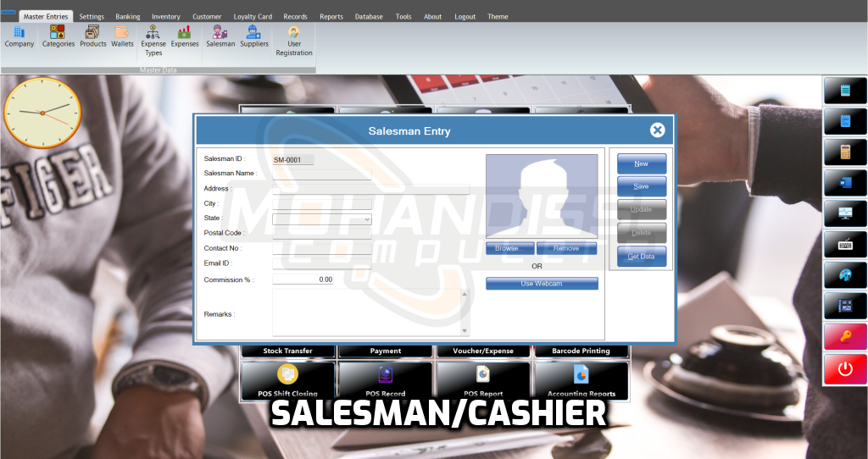Open the Settings menu

(92, 17)
